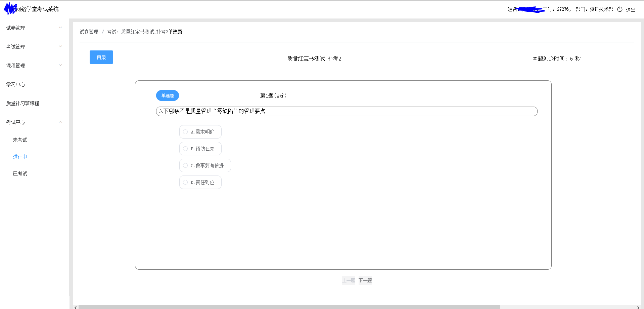This screenshot has height=309, width=644.
Task: Open the 考试管理 sidebar menu
Action: [x=34, y=47]
